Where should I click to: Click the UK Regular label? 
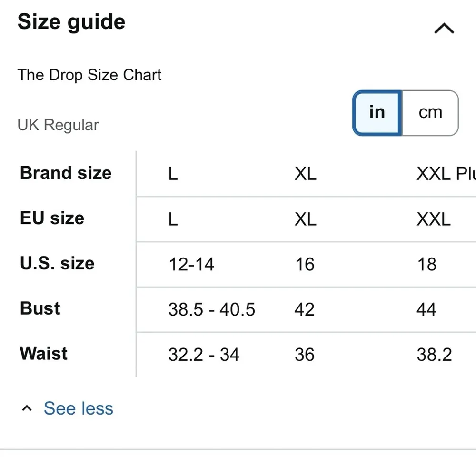pyautogui.click(x=58, y=125)
